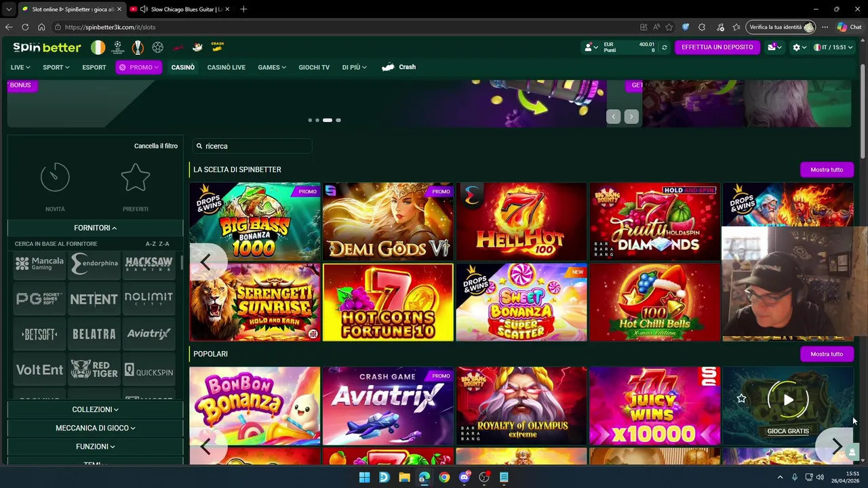The width and height of the screenshot is (868, 488).
Task: Click Mostra tutto for SpinBetter picks
Action: 827,169
